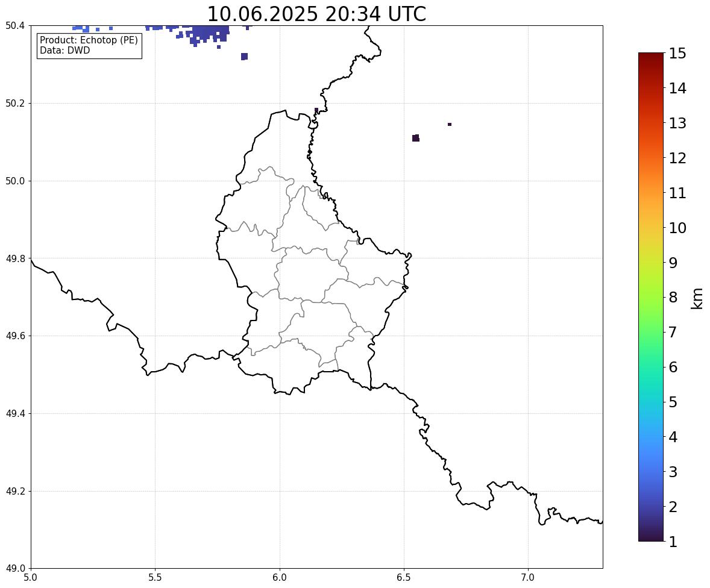710x588 pixels.
Task: Click the colorbar tick label 15
Action: (x=677, y=54)
